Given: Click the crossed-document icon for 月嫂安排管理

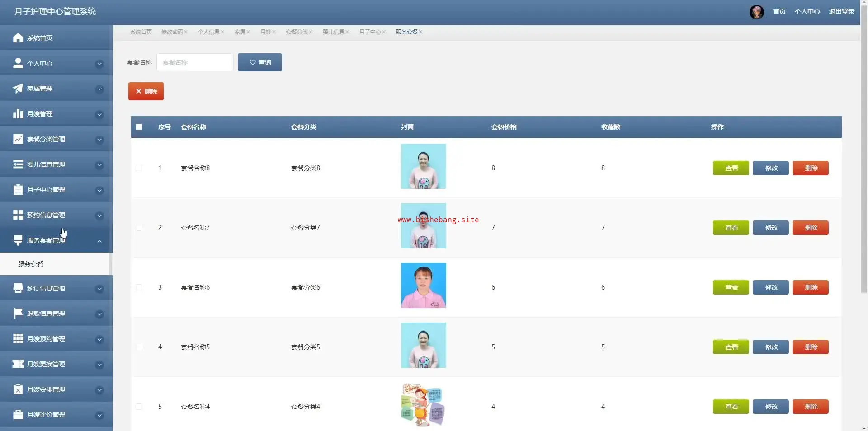Looking at the screenshot, I should pos(18,389).
